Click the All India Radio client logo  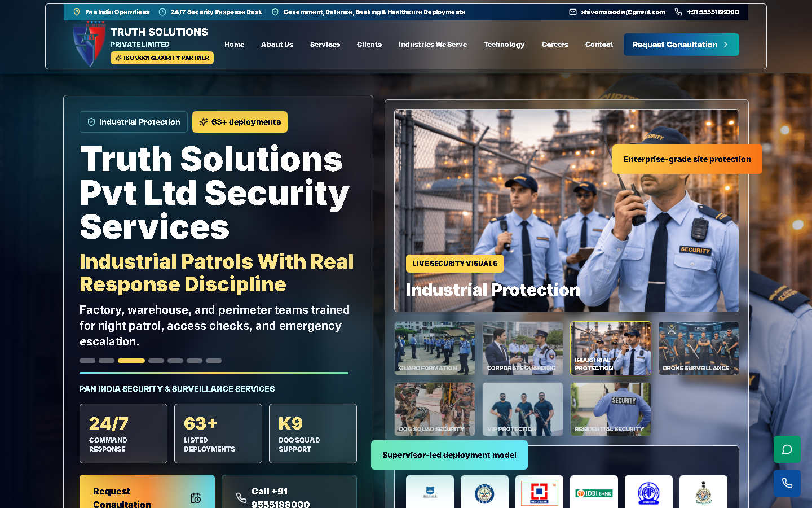[x=648, y=493]
